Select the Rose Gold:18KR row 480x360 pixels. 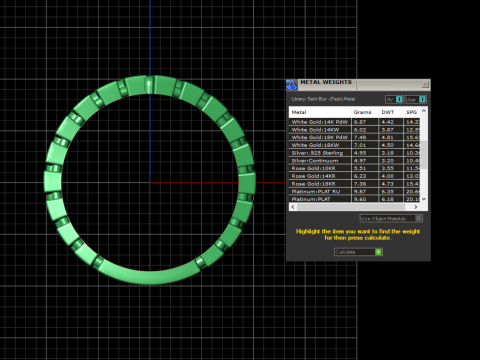click(354, 184)
